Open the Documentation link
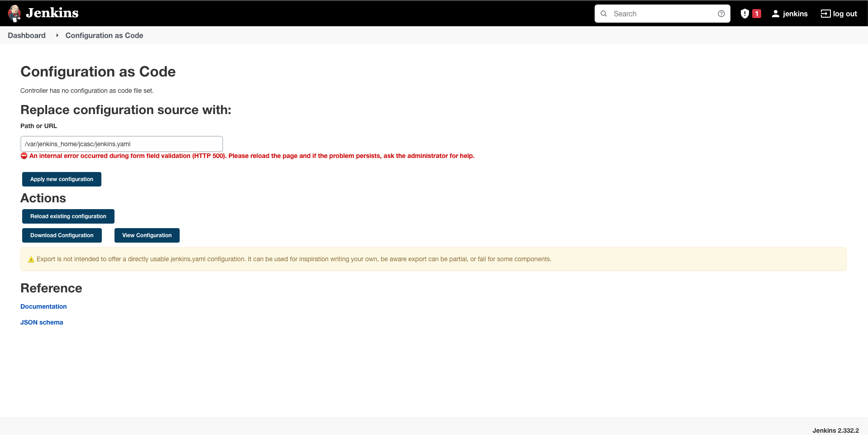This screenshot has width=868, height=435. 43,306
